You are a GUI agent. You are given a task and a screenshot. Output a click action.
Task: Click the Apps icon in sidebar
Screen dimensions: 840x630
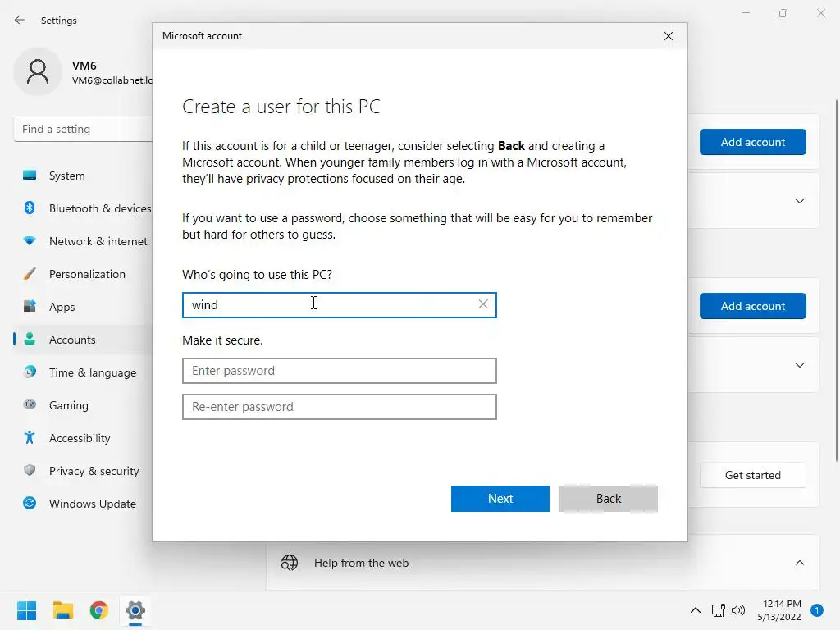[x=30, y=307]
